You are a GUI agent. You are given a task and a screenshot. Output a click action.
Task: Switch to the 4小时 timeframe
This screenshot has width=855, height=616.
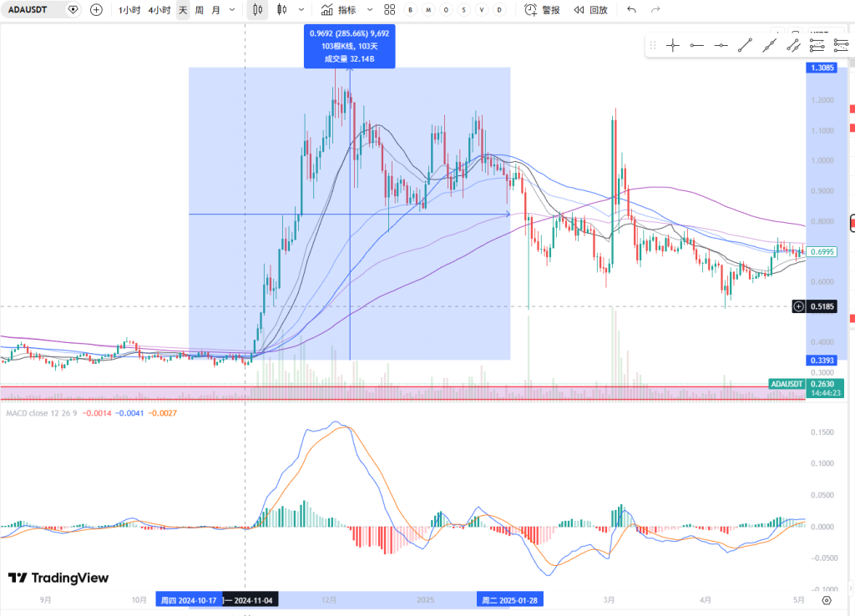[159, 10]
